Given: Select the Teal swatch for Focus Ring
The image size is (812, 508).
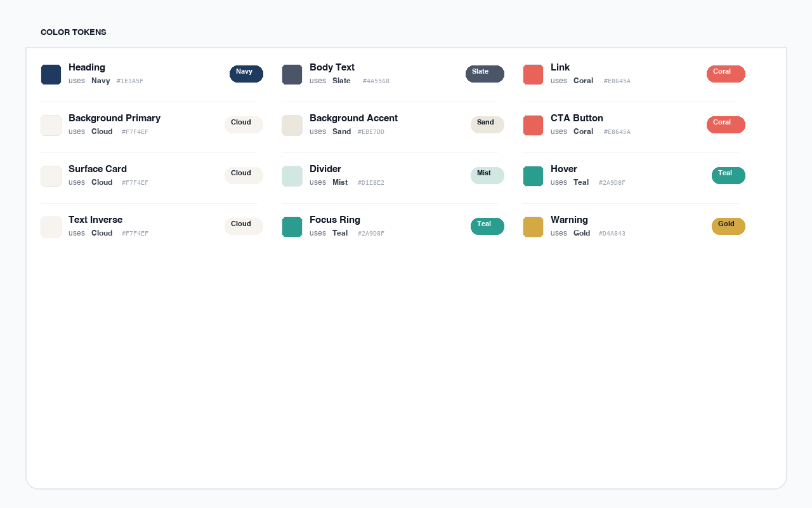Looking at the screenshot, I should (x=292, y=227).
